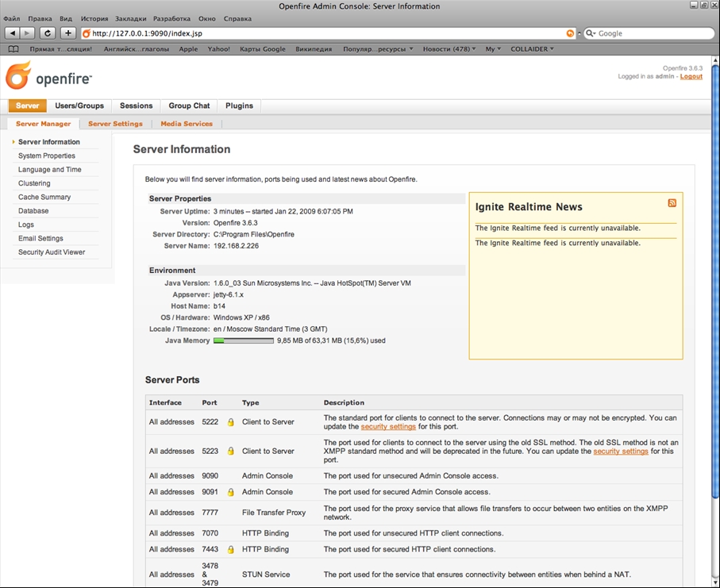Open Email Settings in the sidebar
720x588 pixels.
click(40, 238)
